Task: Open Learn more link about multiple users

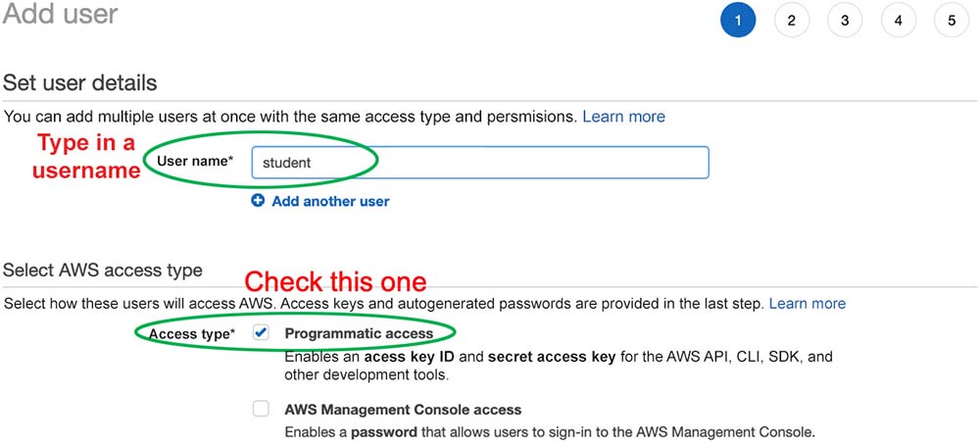Action: (x=623, y=117)
